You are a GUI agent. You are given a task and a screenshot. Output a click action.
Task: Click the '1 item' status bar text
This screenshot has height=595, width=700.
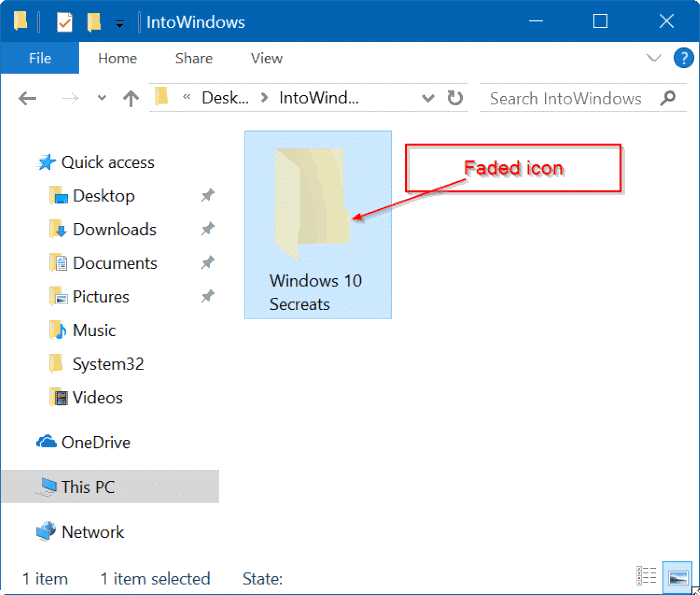point(45,579)
